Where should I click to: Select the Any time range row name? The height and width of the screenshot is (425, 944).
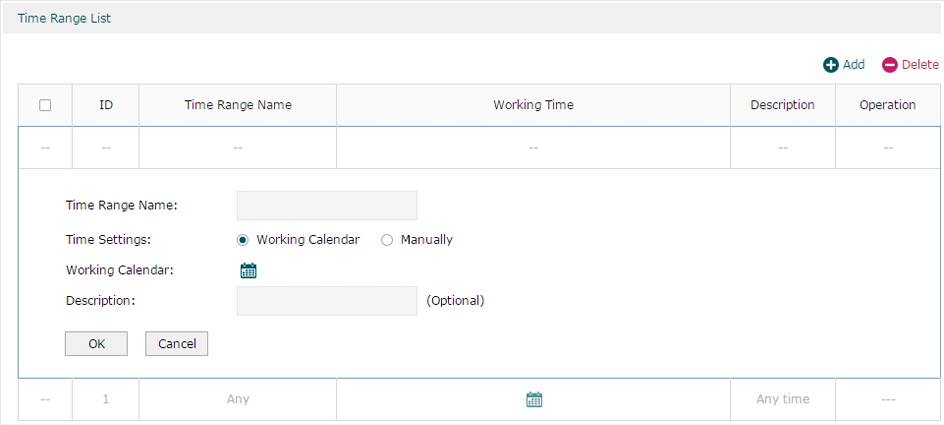pyautogui.click(x=238, y=399)
